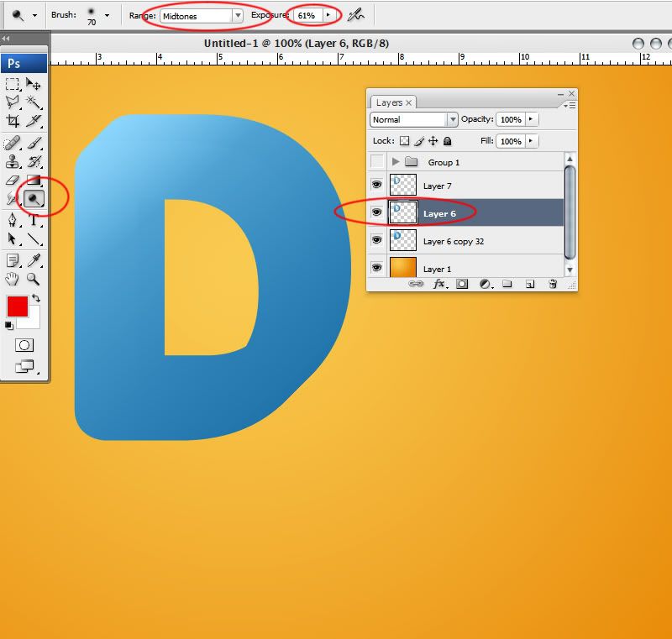Image resolution: width=672 pixels, height=639 pixels.
Task: Open the Exposure slider arrow
Action: (x=328, y=15)
